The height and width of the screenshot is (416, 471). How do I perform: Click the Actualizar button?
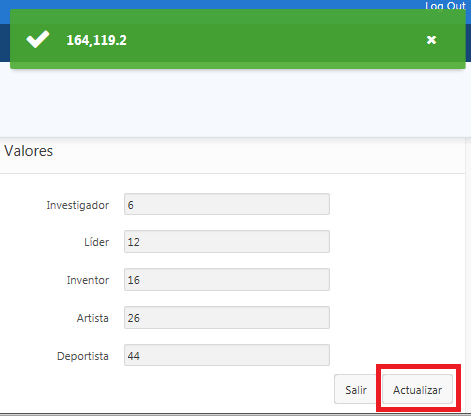[417, 389]
